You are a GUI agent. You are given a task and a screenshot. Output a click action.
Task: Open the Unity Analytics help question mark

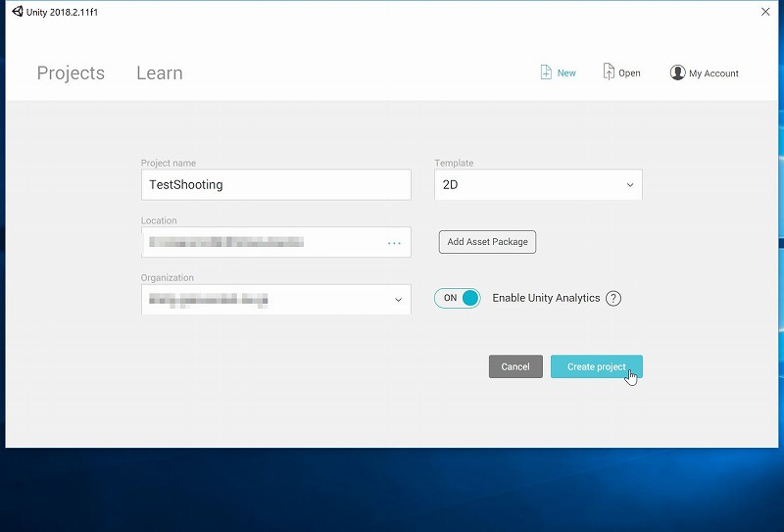613,299
